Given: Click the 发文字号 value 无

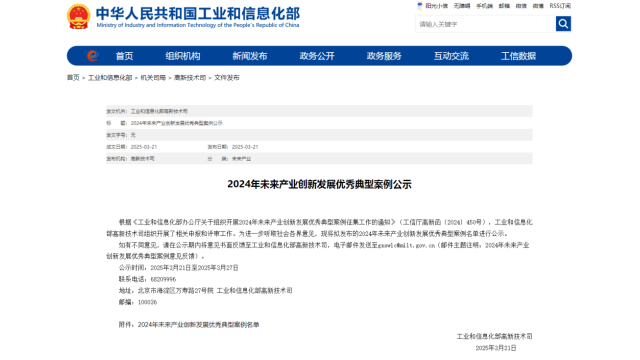Looking at the screenshot, I should tap(133, 135).
